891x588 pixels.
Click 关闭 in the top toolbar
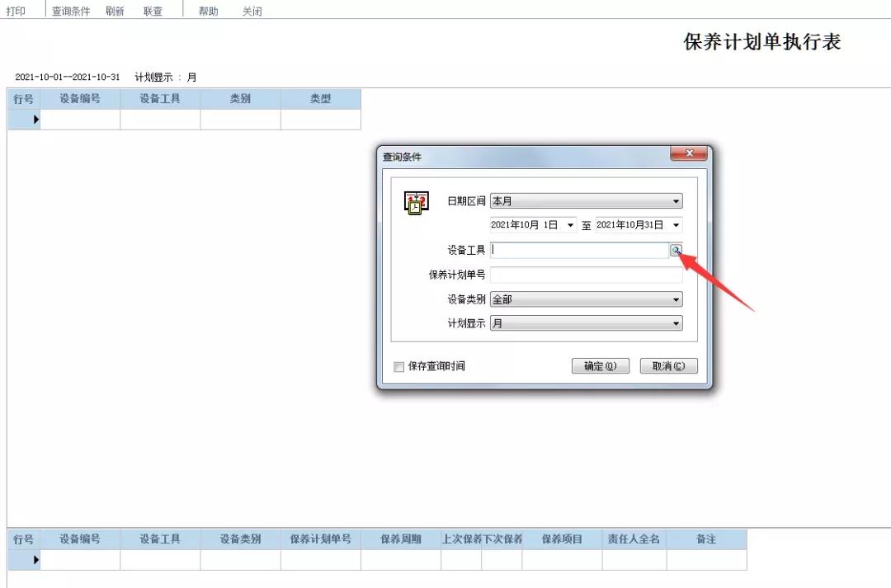point(252,11)
